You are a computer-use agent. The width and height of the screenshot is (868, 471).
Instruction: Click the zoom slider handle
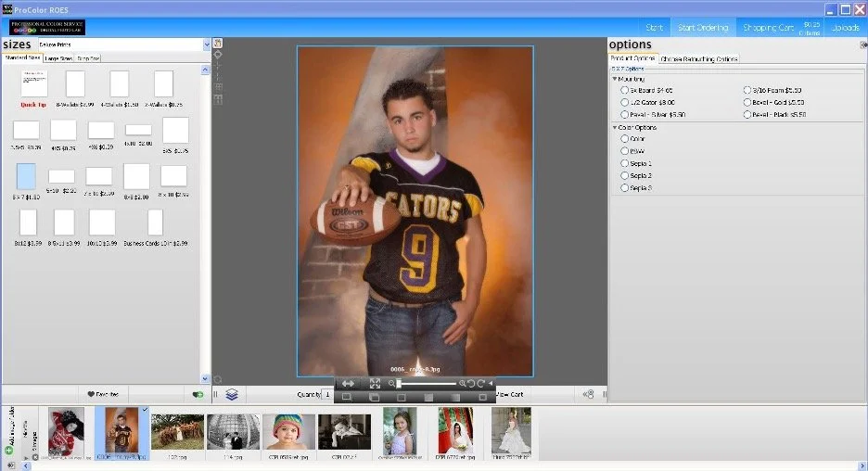coord(399,383)
